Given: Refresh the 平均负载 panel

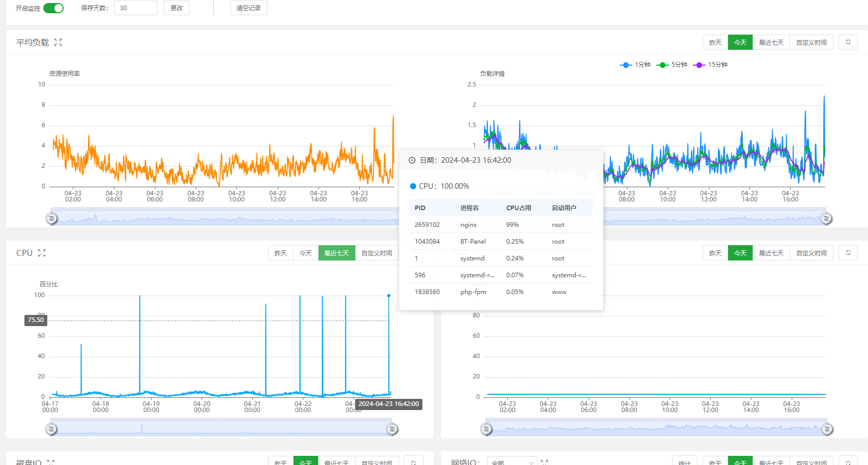Looking at the screenshot, I should tap(848, 42).
